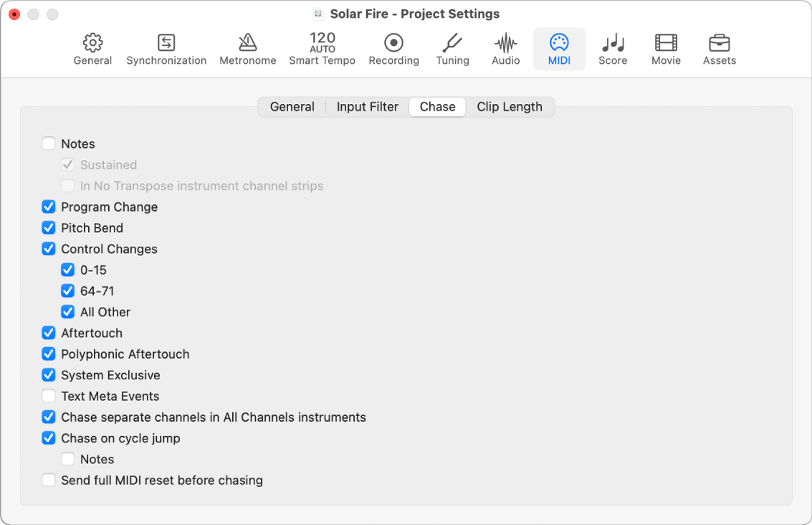Open the Synchronization settings pane
Viewport: 812px width, 525px height.
(x=166, y=49)
